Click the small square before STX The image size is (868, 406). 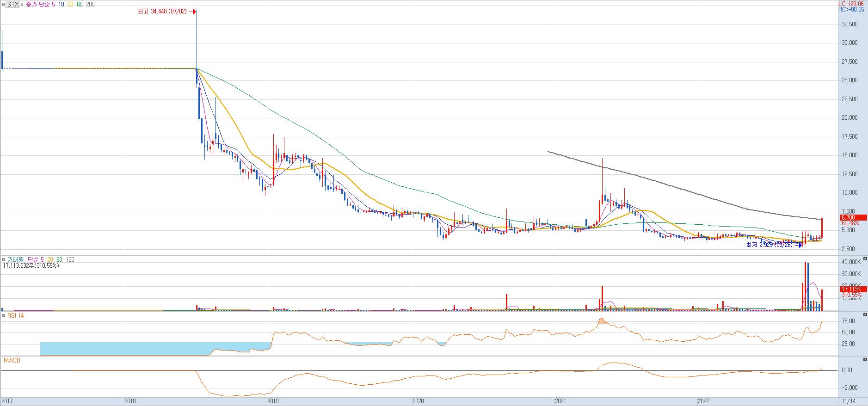pyautogui.click(x=3, y=4)
